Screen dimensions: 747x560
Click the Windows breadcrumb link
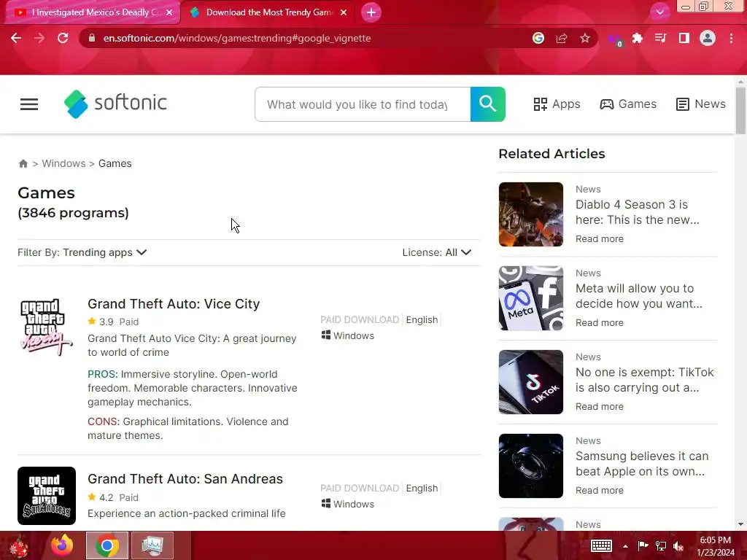[64, 163]
